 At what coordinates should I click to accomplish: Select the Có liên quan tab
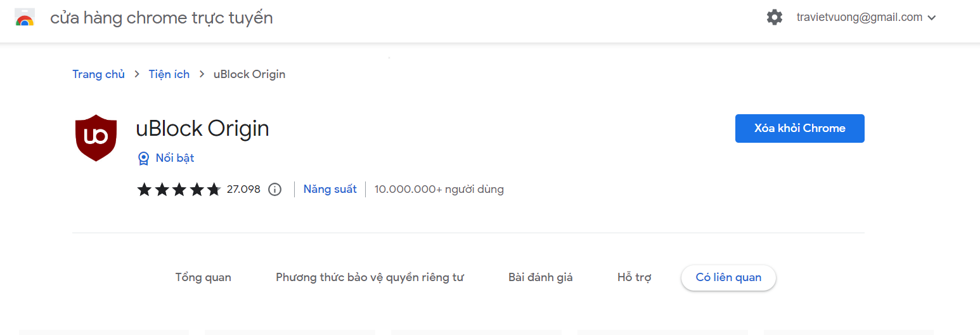(x=728, y=277)
